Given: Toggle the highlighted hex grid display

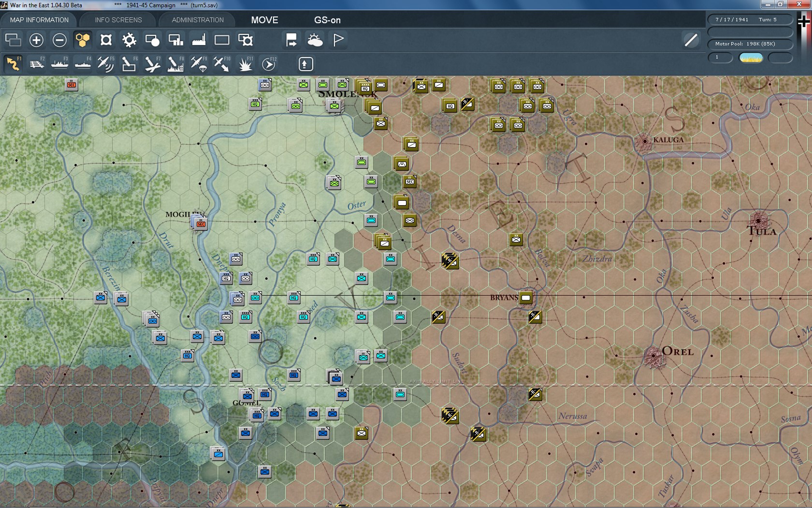Looking at the screenshot, I should coord(83,40).
